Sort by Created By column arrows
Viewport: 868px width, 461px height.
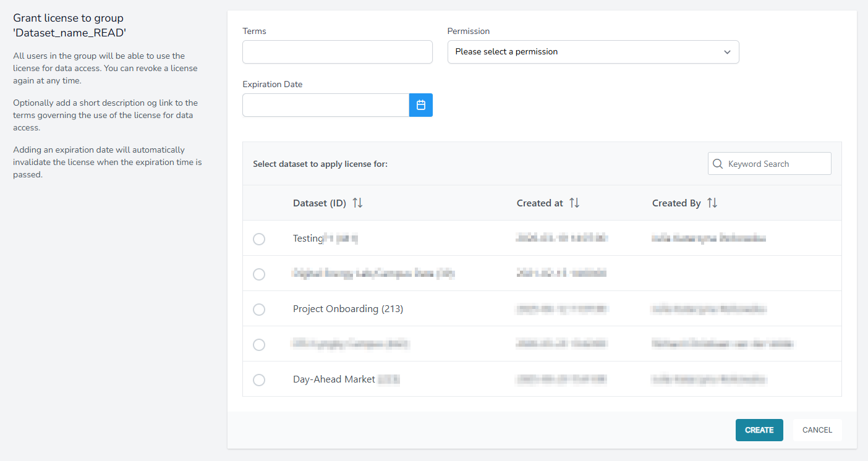(x=712, y=203)
